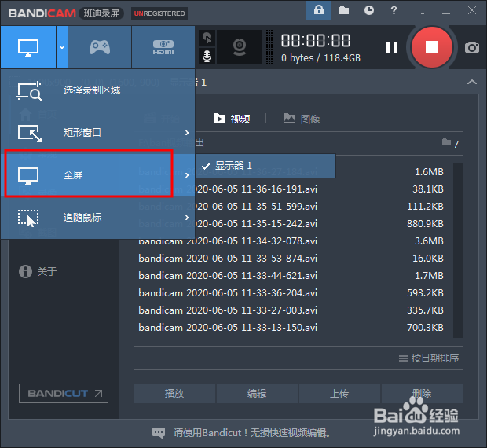Open the 按日期排序 sort dropdown
The image size is (487, 448).
pos(429,358)
